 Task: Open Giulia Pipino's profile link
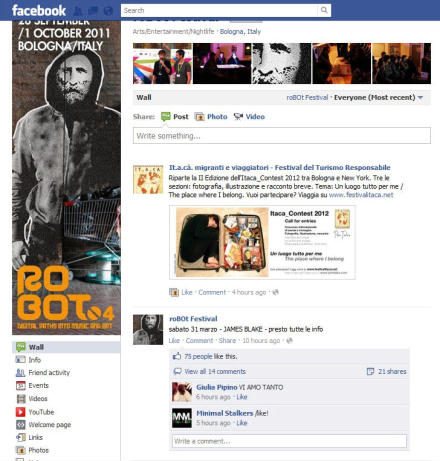pos(217,387)
